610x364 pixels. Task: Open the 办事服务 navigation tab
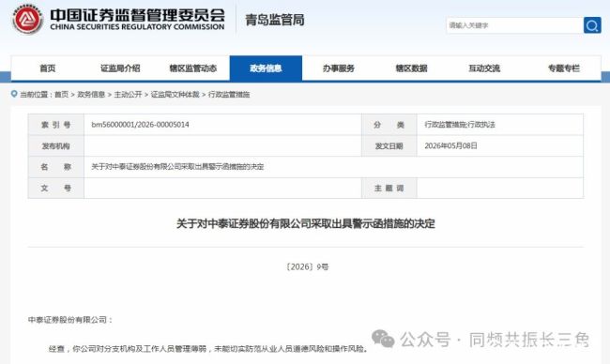[339, 68]
